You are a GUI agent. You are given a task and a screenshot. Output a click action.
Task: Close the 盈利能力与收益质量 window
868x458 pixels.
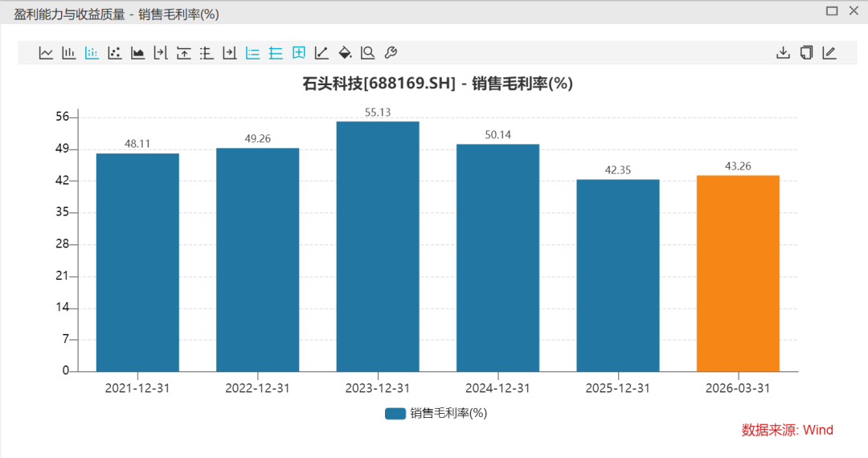[x=854, y=11]
